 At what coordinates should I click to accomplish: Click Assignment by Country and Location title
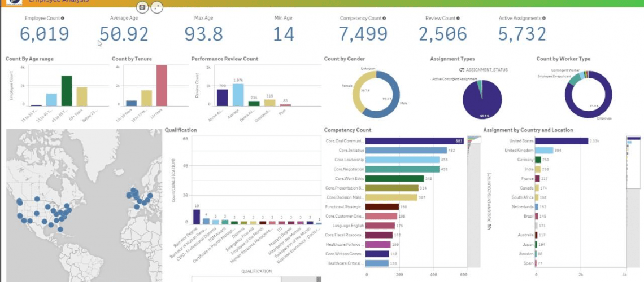528,130
